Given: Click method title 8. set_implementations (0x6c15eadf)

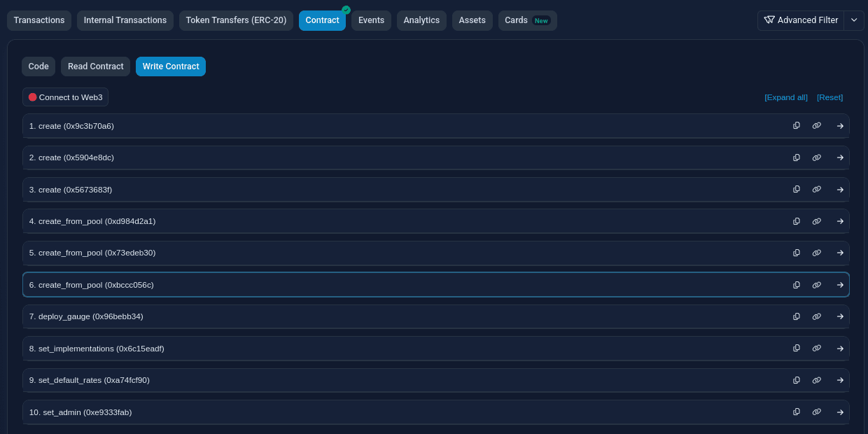Looking at the screenshot, I should tap(97, 349).
